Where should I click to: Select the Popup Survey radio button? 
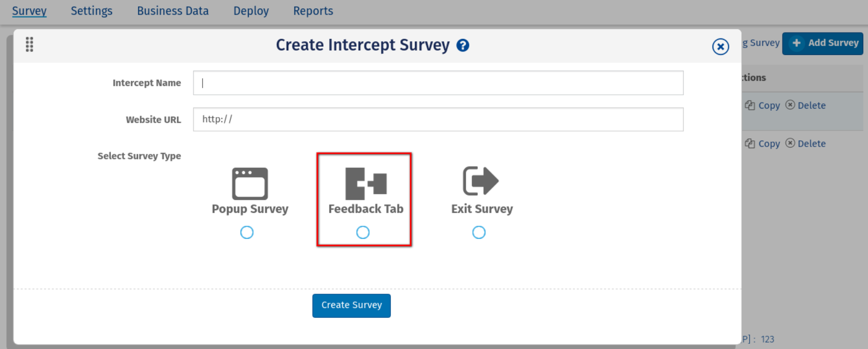click(247, 232)
